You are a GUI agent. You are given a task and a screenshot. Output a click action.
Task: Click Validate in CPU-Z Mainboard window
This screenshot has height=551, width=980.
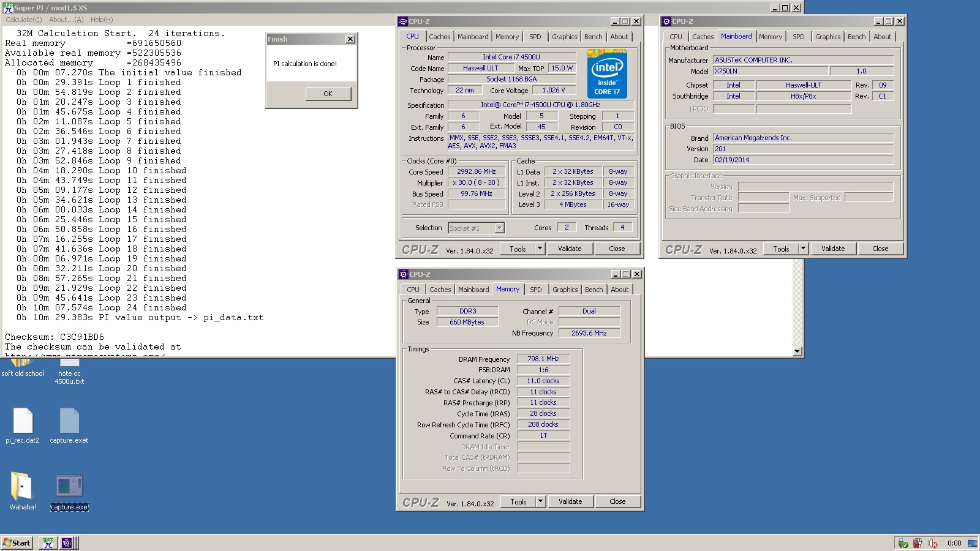pos(833,249)
